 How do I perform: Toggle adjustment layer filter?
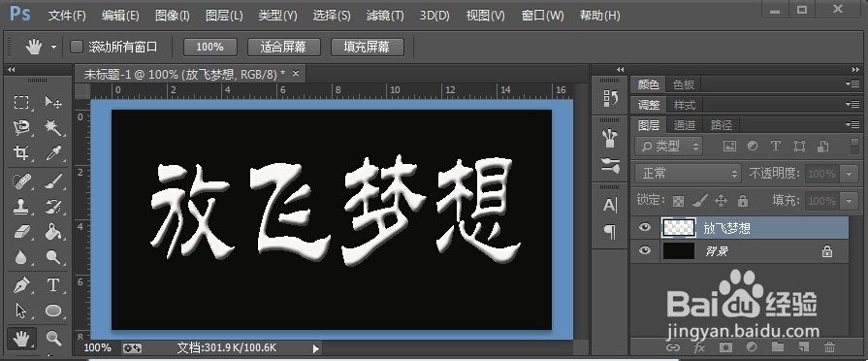pos(753,147)
